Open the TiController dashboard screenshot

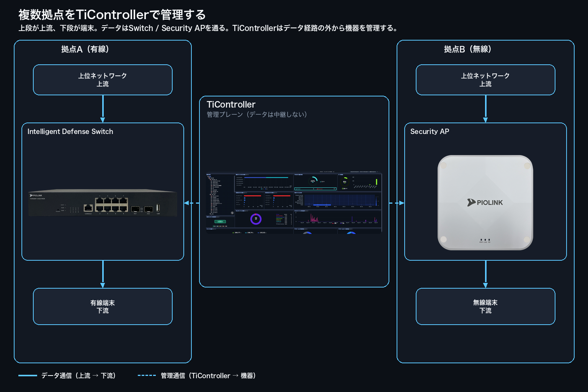(x=294, y=203)
